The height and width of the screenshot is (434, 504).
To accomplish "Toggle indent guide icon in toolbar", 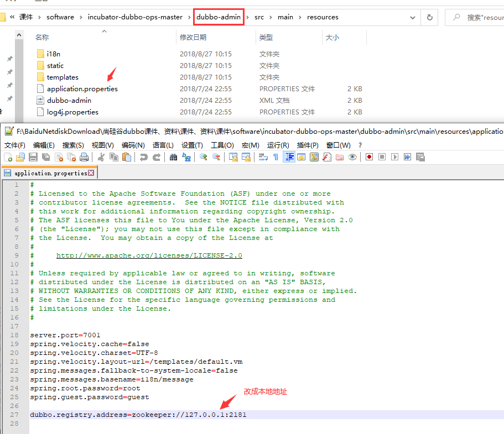I will (289, 157).
